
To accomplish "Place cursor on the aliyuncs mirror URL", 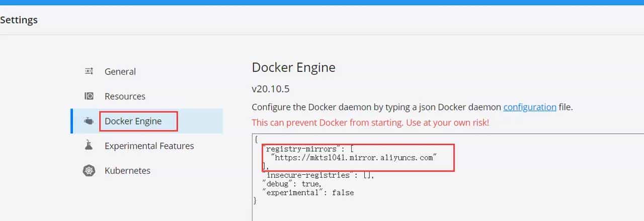I will 353,158.
